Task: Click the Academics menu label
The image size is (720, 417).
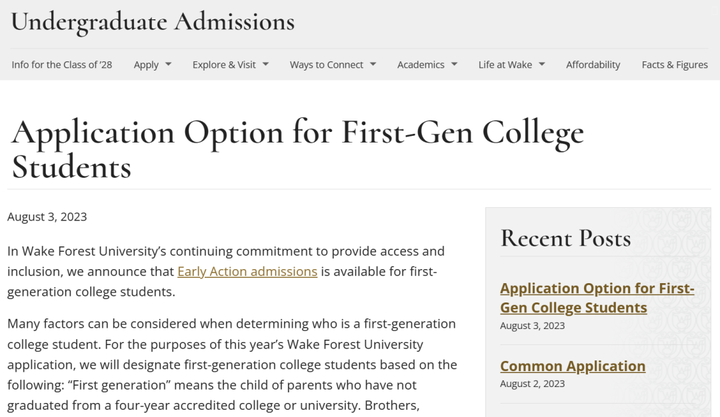Action: coord(420,65)
